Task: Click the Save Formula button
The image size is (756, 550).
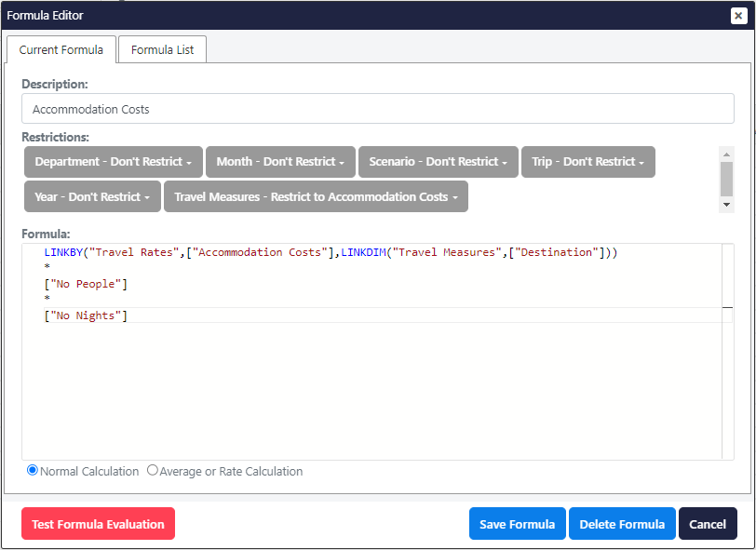Action: coord(517,523)
